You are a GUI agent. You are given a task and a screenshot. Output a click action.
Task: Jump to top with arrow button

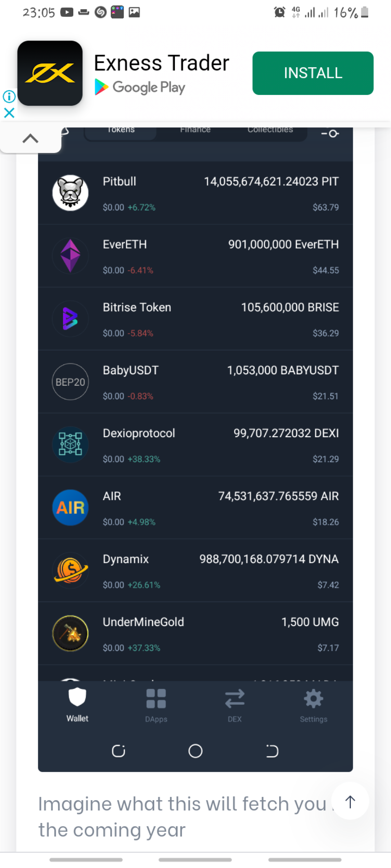[x=350, y=801]
